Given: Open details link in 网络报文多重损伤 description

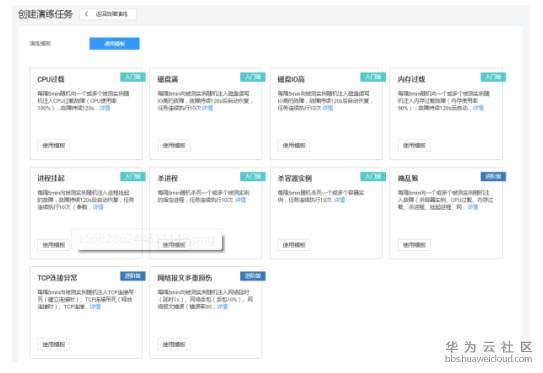Looking at the screenshot, I should point(222,307).
